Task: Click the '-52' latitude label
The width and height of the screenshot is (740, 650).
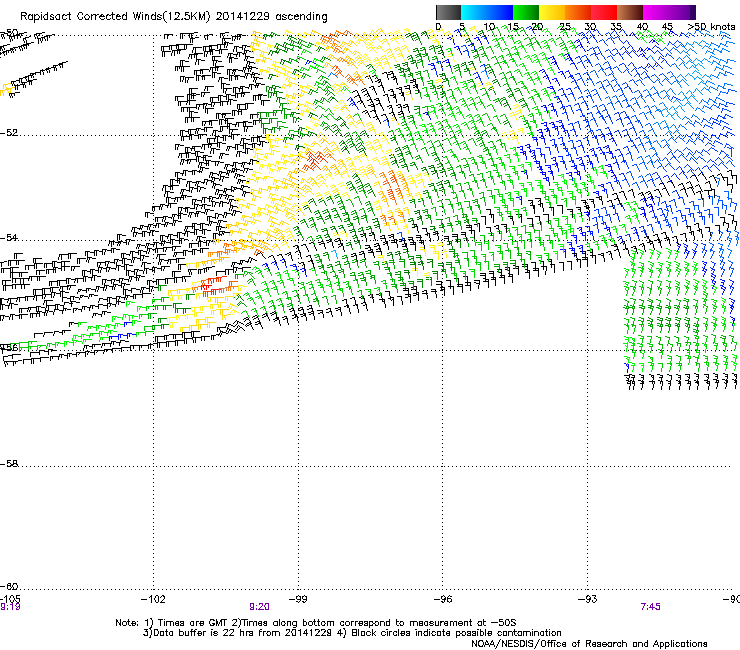Action: pyautogui.click(x=9, y=133)
